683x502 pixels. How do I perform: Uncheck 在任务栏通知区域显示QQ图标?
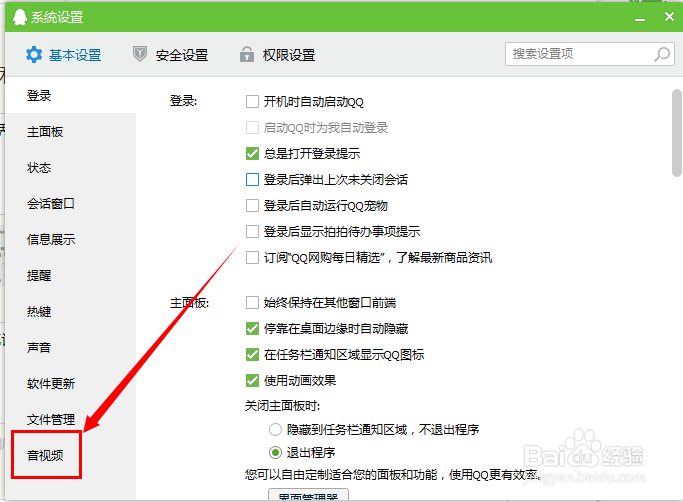[252, 355]
